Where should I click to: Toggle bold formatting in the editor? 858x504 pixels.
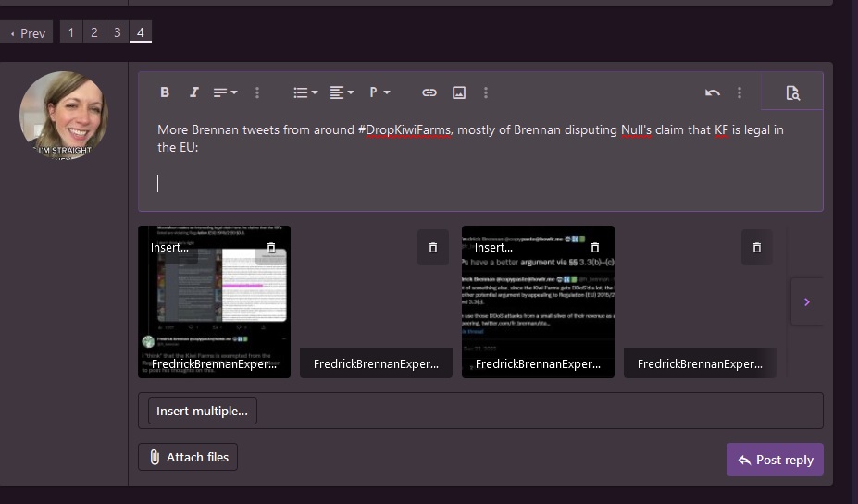(165, 92)
